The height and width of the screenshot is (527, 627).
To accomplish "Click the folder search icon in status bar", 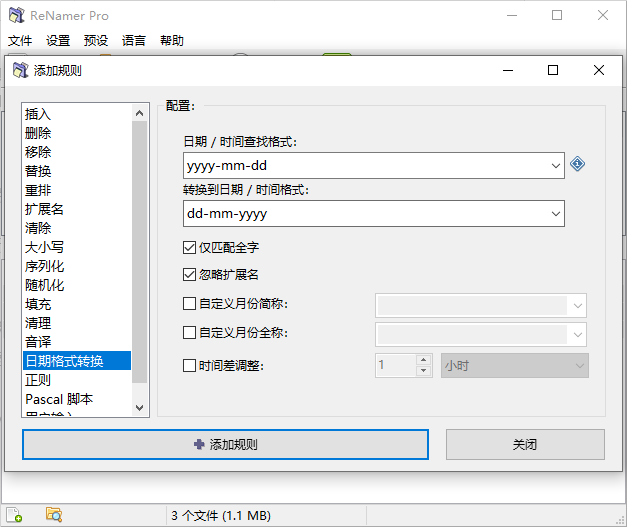I will [54, 515].
